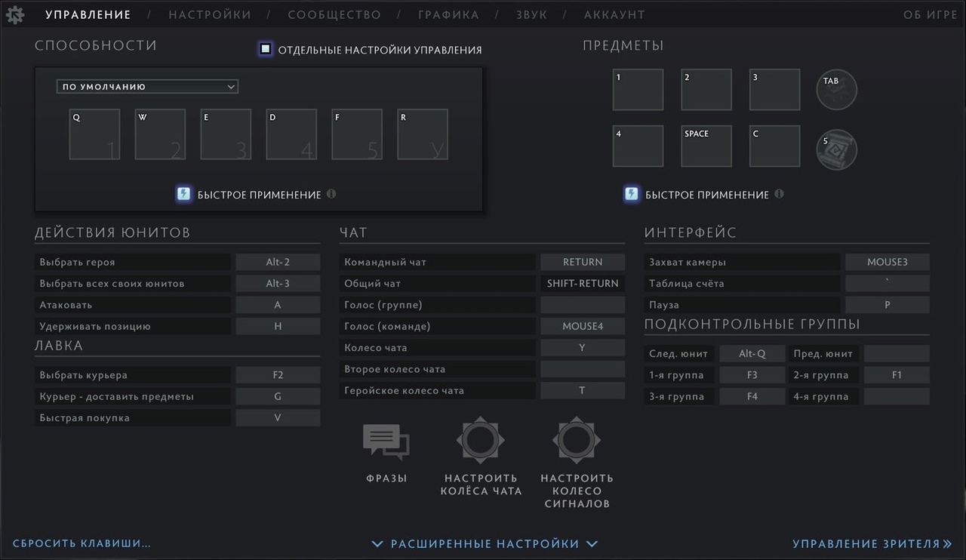Click empty key field for Второе колесо чата

[x=582, y=369]
